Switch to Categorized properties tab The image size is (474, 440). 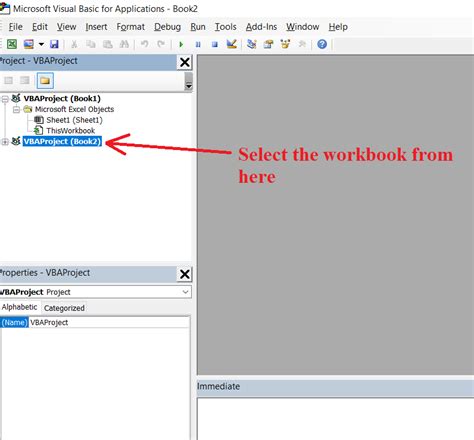pos(64,308)
